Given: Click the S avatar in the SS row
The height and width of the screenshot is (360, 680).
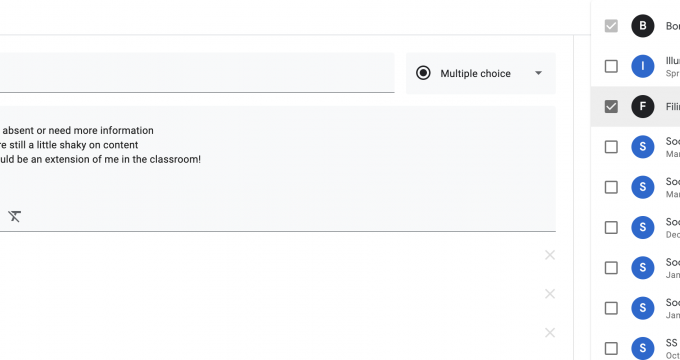Looking at the screenshot, I should (x=643, y=348).
